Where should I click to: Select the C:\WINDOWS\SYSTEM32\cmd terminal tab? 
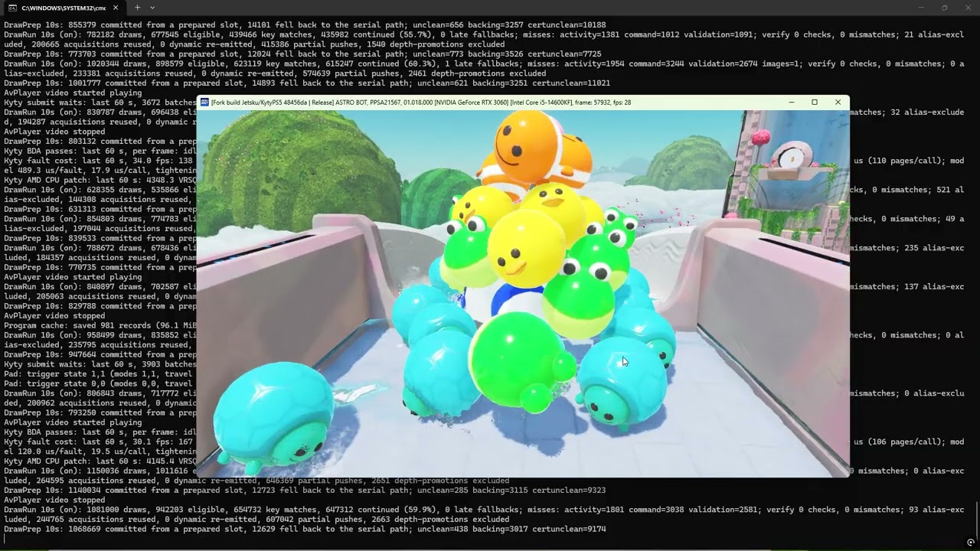tap(64, 8)
